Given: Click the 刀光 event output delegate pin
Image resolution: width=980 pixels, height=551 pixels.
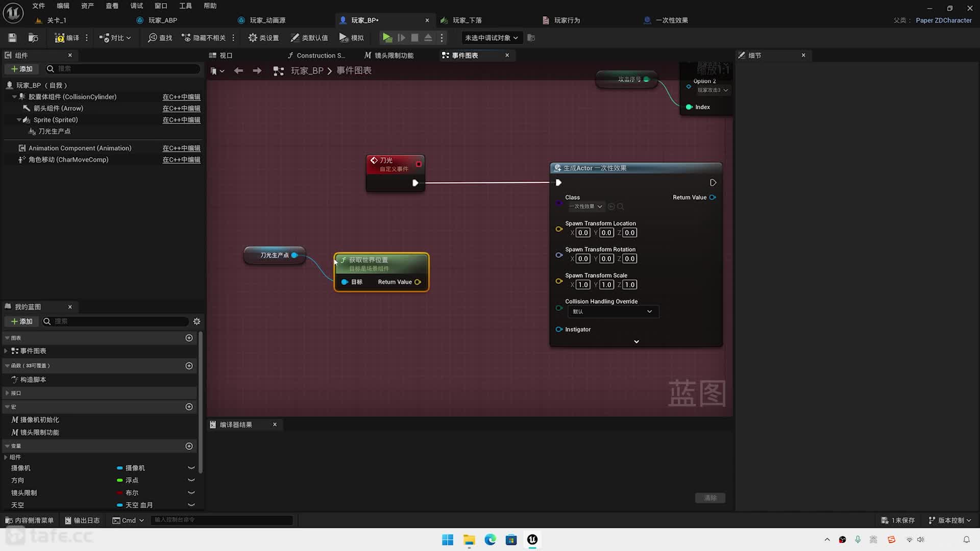Looking at the screenshot, I should pyautogui.click(x=419, y=164).
